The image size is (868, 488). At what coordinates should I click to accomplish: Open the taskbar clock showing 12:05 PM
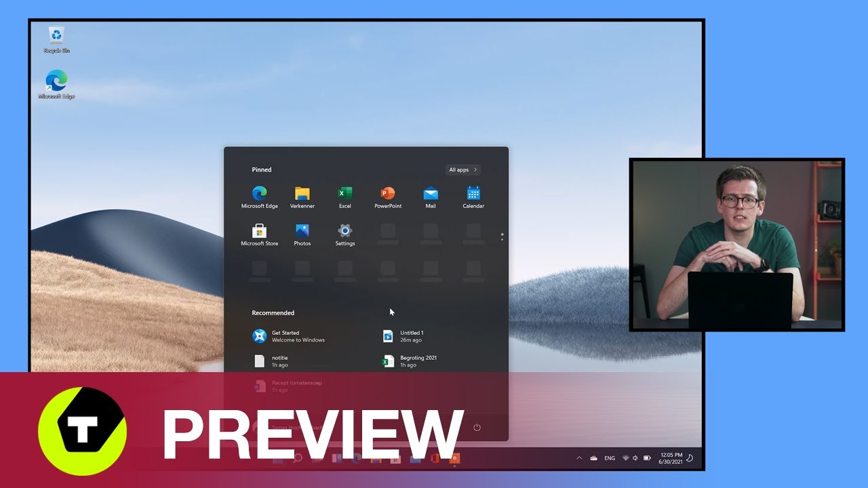pos(670,458)
